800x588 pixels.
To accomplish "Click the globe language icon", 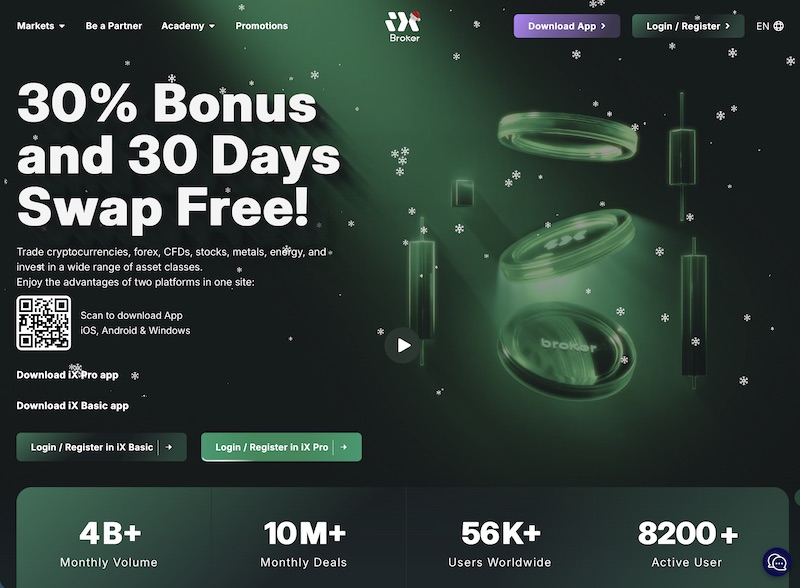I will (779, 26).
